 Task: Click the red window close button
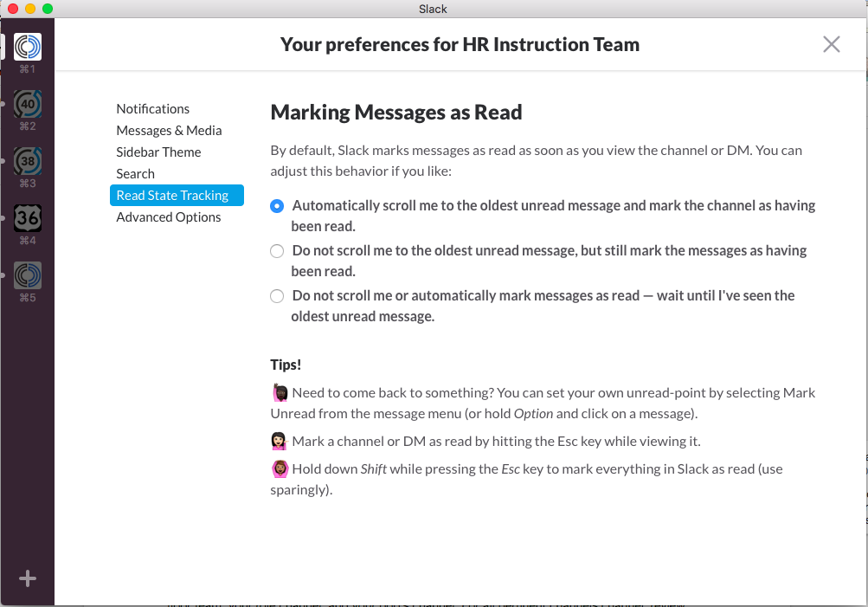13,9
